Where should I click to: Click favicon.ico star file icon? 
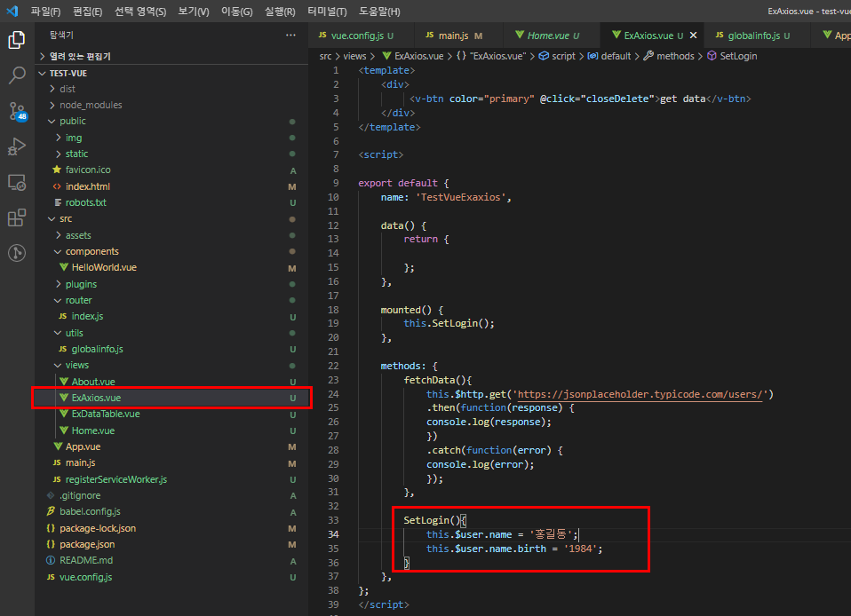57,170
